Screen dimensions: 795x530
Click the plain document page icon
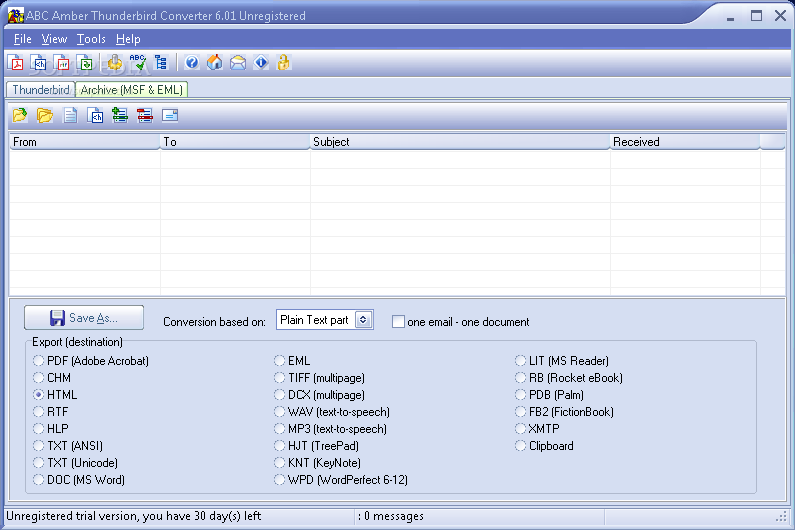click(70, 116)
